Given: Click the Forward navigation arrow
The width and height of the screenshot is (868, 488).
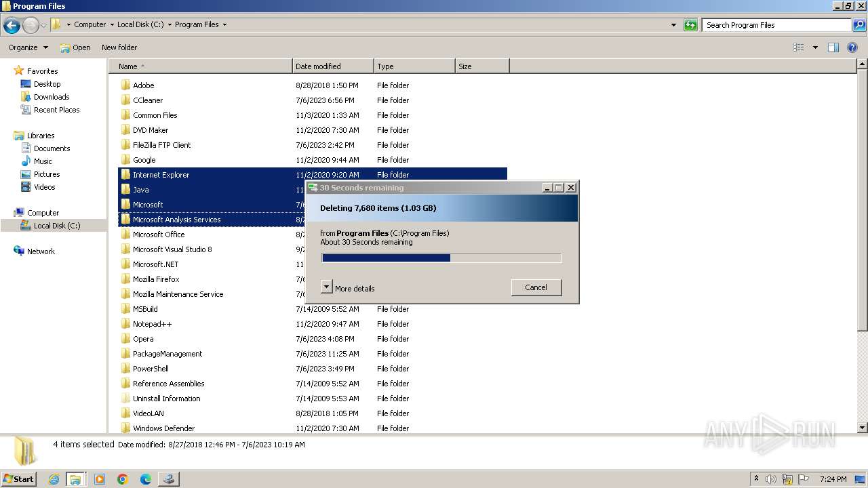Looking at the screenshot, I should (x=31, y=26).
